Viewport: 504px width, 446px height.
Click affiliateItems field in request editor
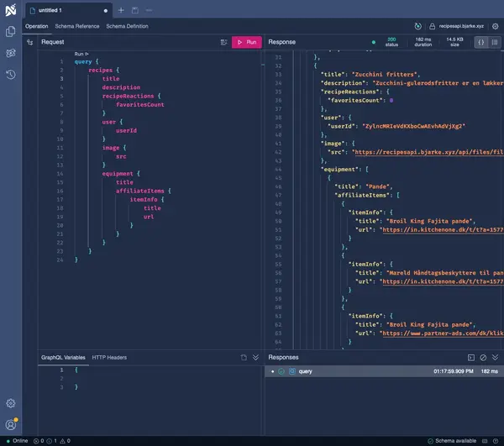point(139,191)
